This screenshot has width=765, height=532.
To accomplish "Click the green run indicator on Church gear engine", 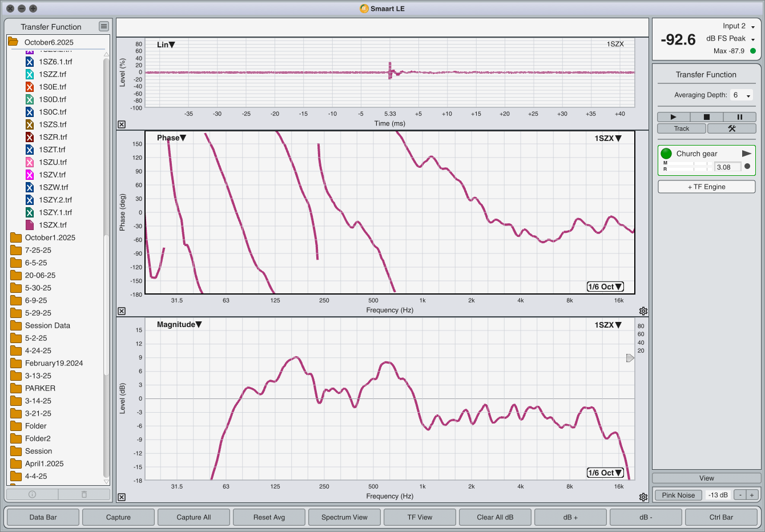I will click(x=666, y=153).
